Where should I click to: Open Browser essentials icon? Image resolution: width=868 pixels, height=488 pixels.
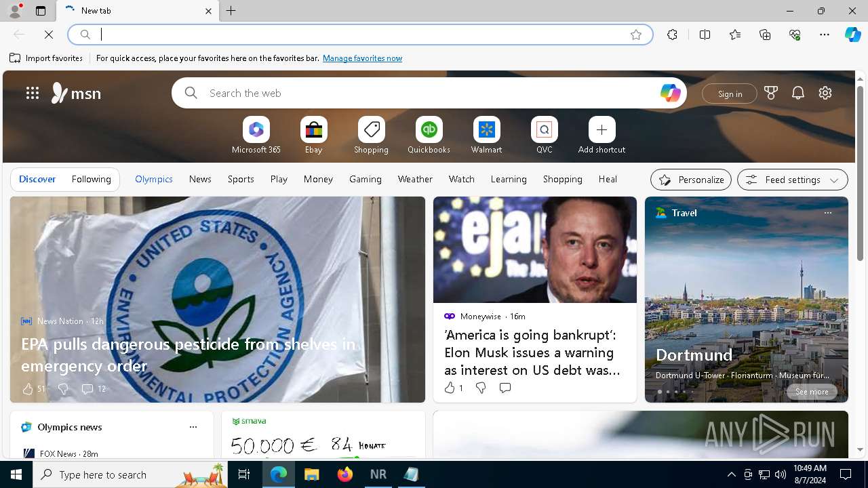coord(795,35)
